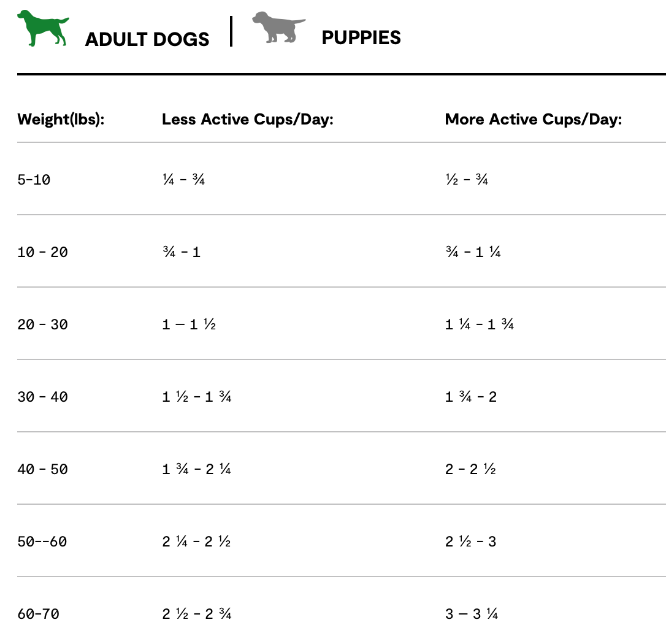Image resolution: width=666 pixels, height=644 pixels.
Task: Click the More Active Cups/Day header
Action: [x=533, y=119]
